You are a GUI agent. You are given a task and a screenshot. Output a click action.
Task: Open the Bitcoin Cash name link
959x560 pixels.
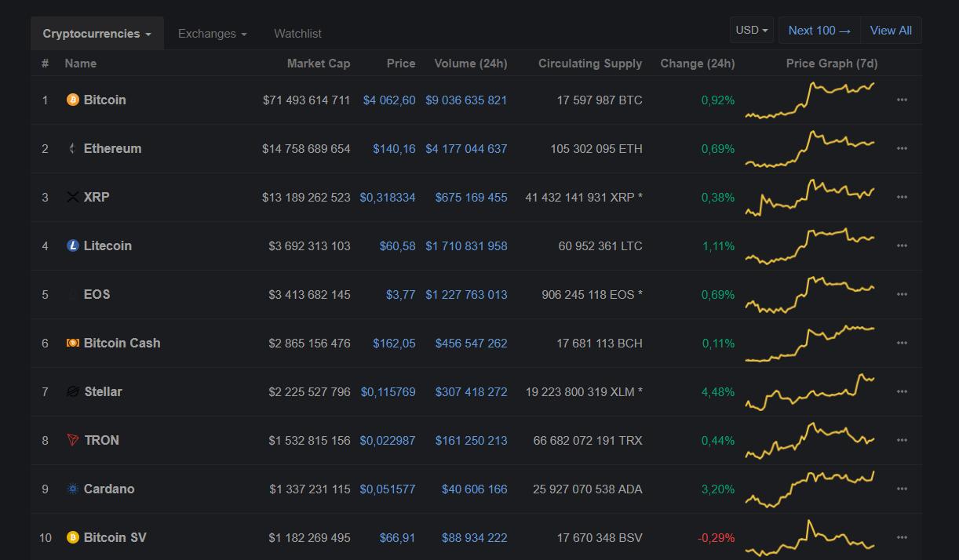click(x=122, y=343)
